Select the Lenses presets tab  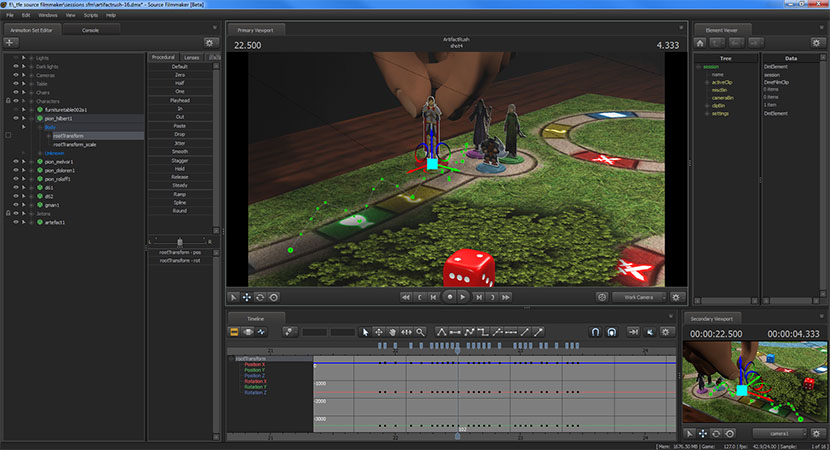(x=192, y=57)
